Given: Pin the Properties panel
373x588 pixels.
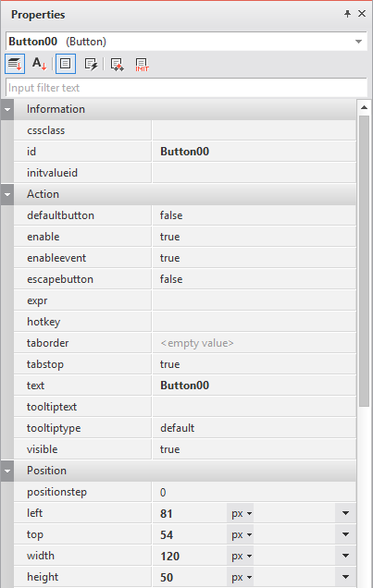Looking at the screenshot, I should pos(348,14).
